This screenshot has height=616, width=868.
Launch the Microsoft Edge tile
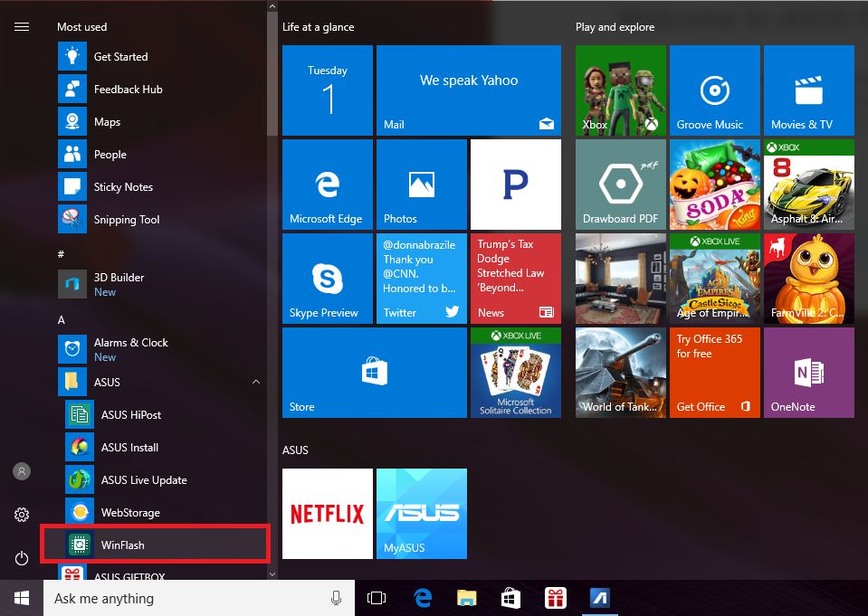pyautogui.click(x=327, y=185)
